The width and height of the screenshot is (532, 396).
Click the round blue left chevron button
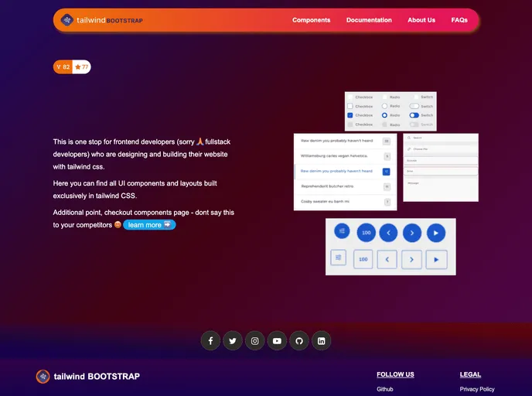tap(388, 233)
